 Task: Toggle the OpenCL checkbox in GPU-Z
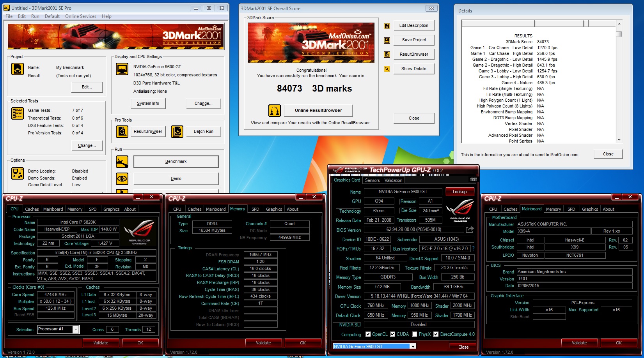tap(368, 334)
